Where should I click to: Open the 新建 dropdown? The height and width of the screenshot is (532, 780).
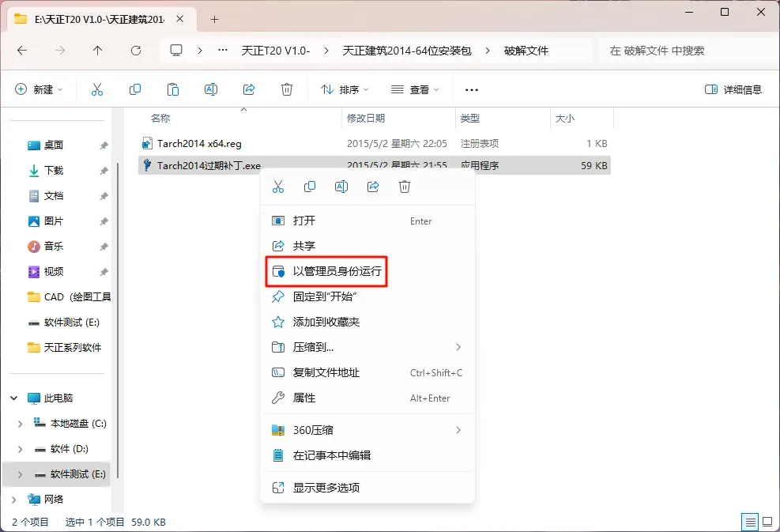(x=39, y=89)
